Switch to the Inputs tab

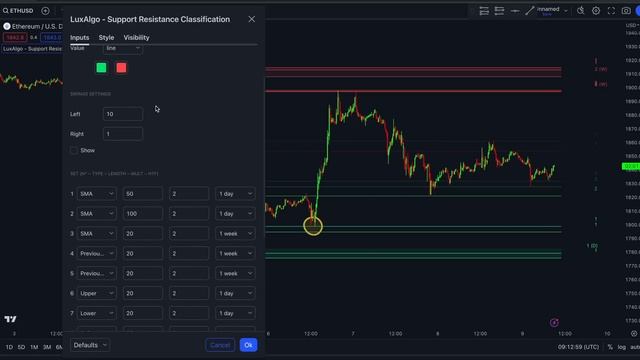(80, 38)
